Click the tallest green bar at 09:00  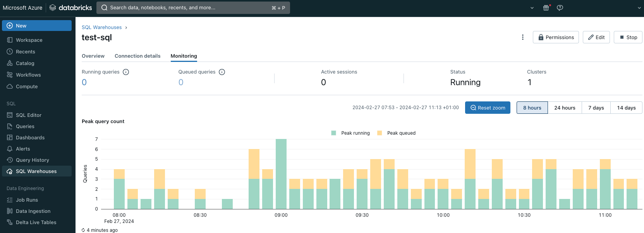tap(281, 174)
